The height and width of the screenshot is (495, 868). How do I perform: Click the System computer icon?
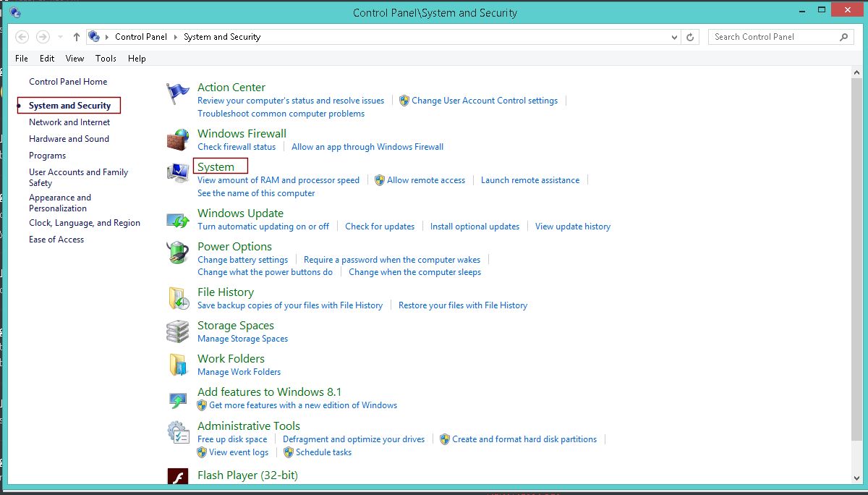click(x=177, y=173)
